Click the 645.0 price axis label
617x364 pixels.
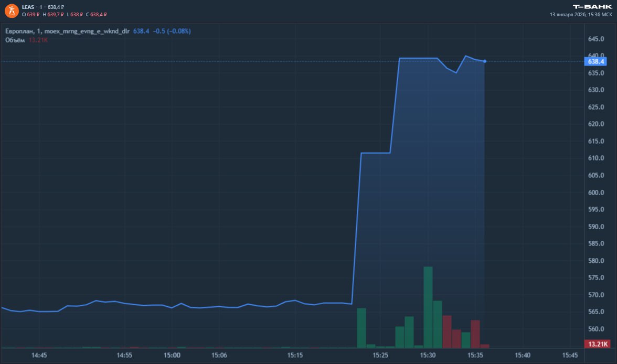coord(597,39)
